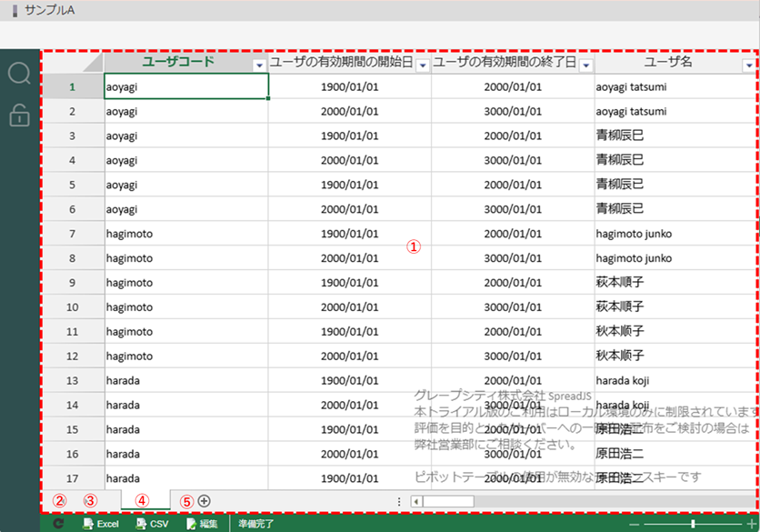Screen dimensions: 760x532
Task: Open the search magnifier in left sidebar
Action: click(x=19, y=74)
